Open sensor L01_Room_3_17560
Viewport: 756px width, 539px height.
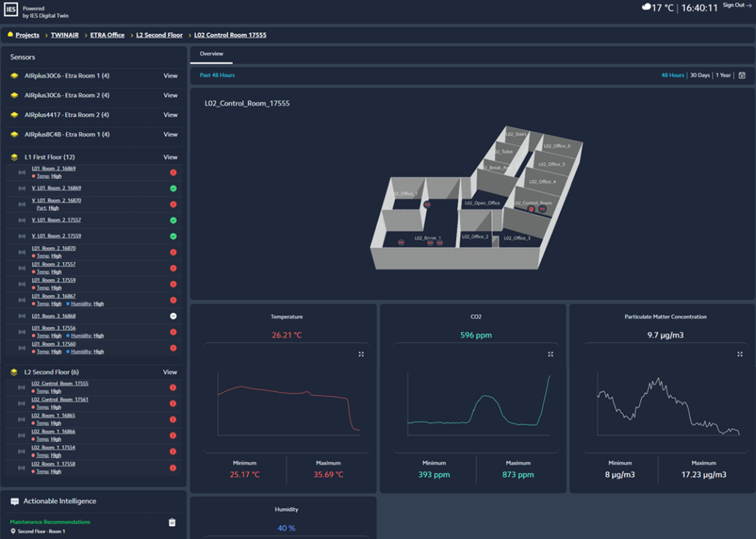click(54, 343)
